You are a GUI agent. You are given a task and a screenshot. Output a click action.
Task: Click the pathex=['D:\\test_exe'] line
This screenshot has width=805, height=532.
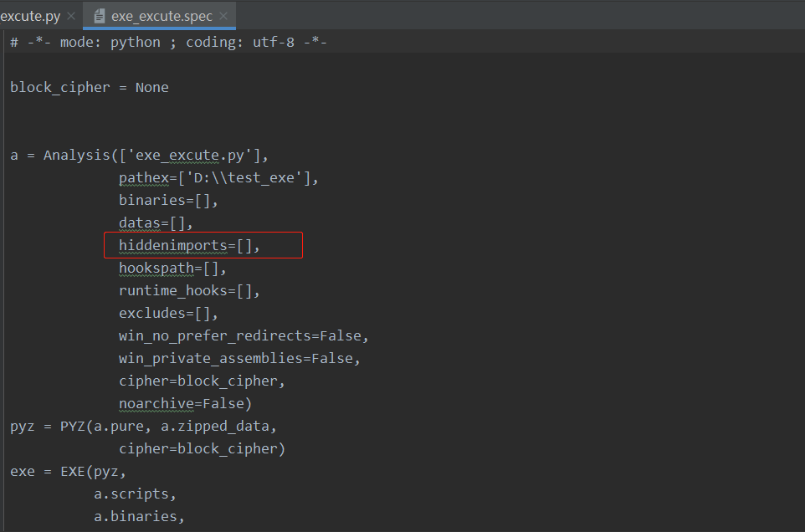[218, 177]
